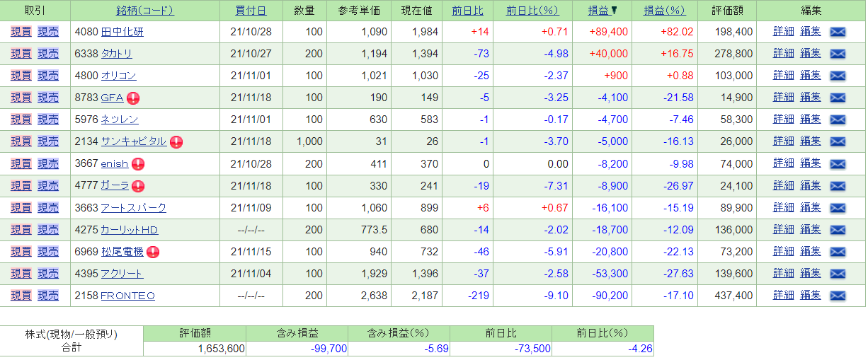Open enish stock link
The image size is (868, 360).
click(x=115, y=164)
